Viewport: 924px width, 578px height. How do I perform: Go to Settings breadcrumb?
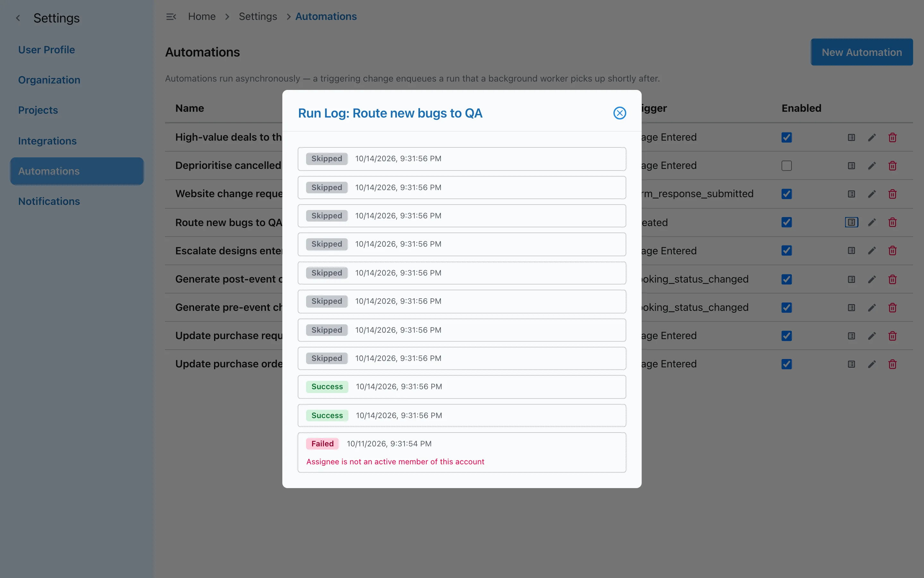tap(258, 16)
